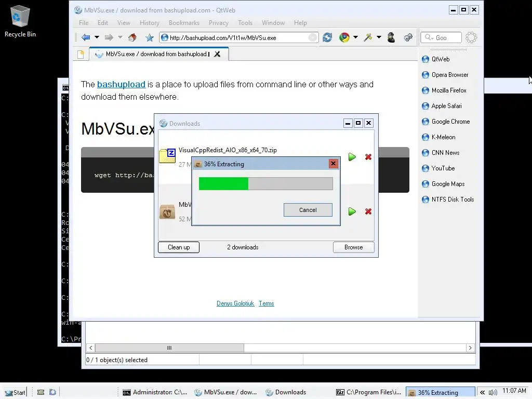This screenshot has width=532, height=399.
Task: Open the View menu
Action: coord(124,23)
